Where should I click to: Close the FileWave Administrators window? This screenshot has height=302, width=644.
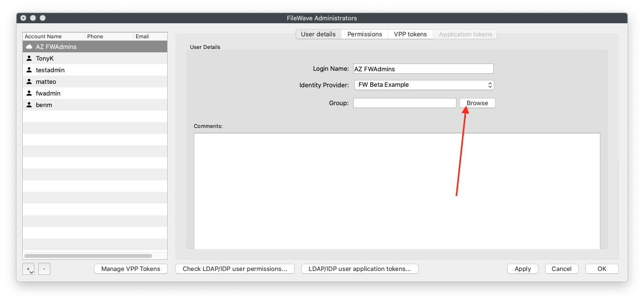click(x=23, y=18)
